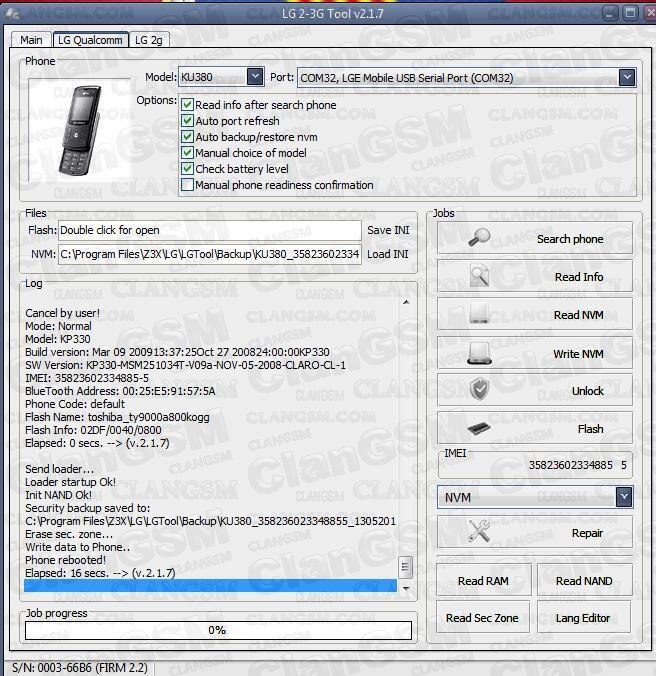Click the highlighted blue log line
This screenshot has height=676, width=656.
coord(210,585)
